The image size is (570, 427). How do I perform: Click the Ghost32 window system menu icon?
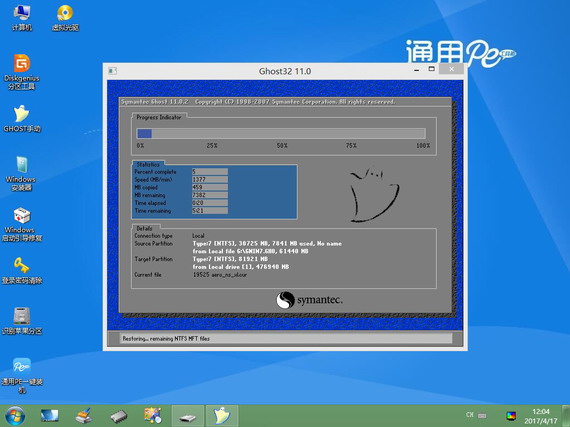click(x=112, y=71)
